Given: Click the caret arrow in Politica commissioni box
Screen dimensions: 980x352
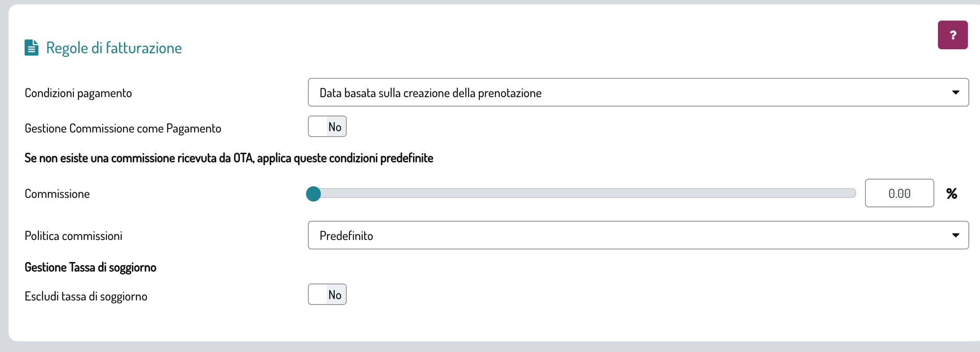Looking at the screenshot, I should [955, 235].
